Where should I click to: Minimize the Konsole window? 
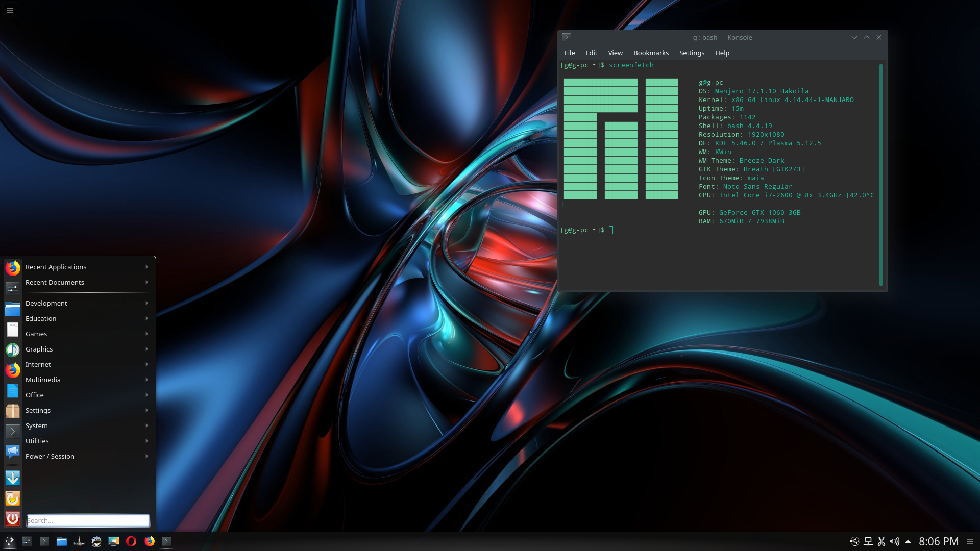pos(854,37)
